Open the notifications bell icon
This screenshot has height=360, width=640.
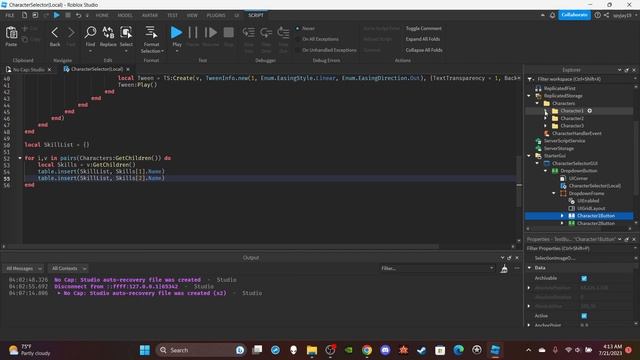552,15
